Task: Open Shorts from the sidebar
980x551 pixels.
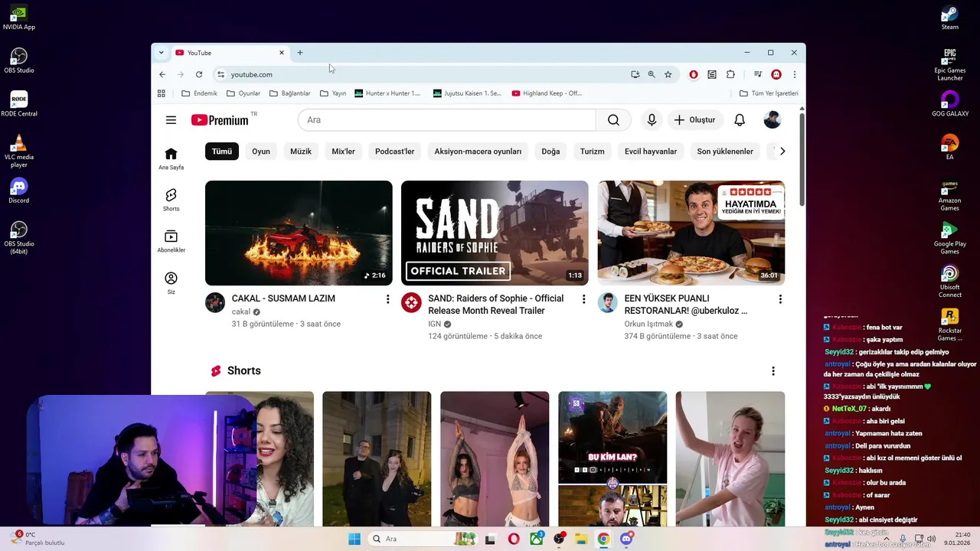Action: click(x=171, y=200)
